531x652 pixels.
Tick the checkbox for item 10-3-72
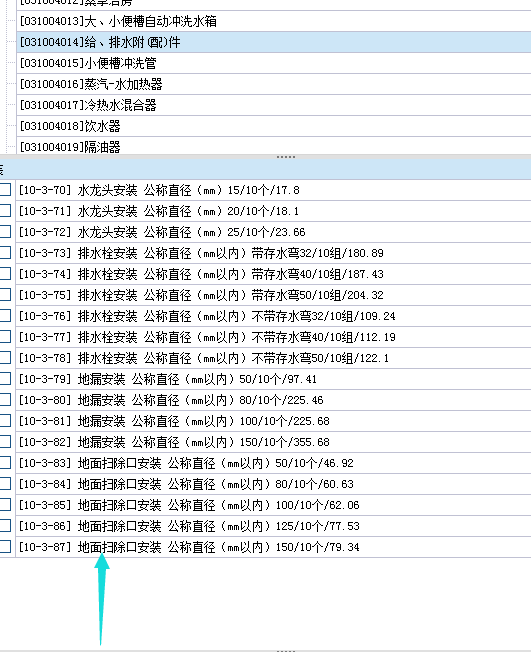(x=5, y=232)
